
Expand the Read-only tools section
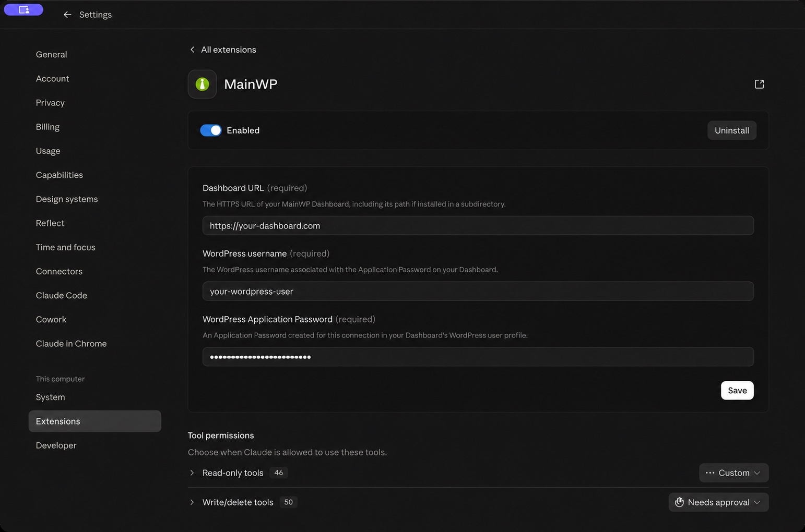192,473
